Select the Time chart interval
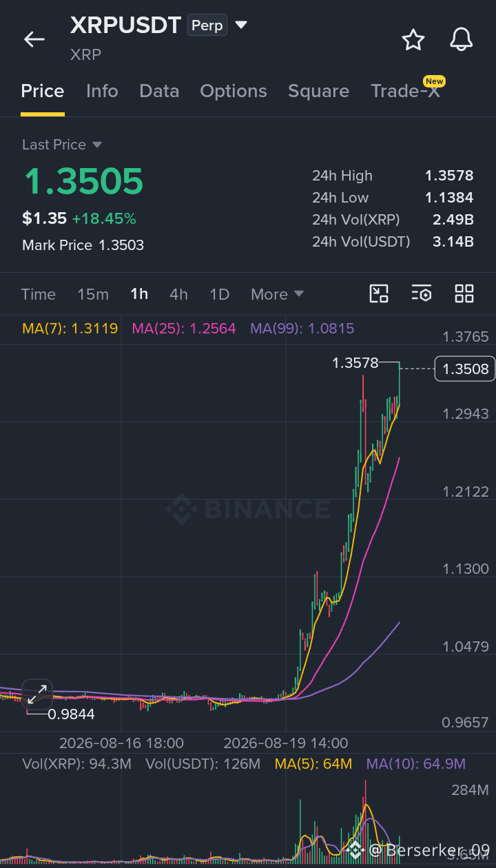The width and height of the screenshot is (496, 868). tap(39, 294)
